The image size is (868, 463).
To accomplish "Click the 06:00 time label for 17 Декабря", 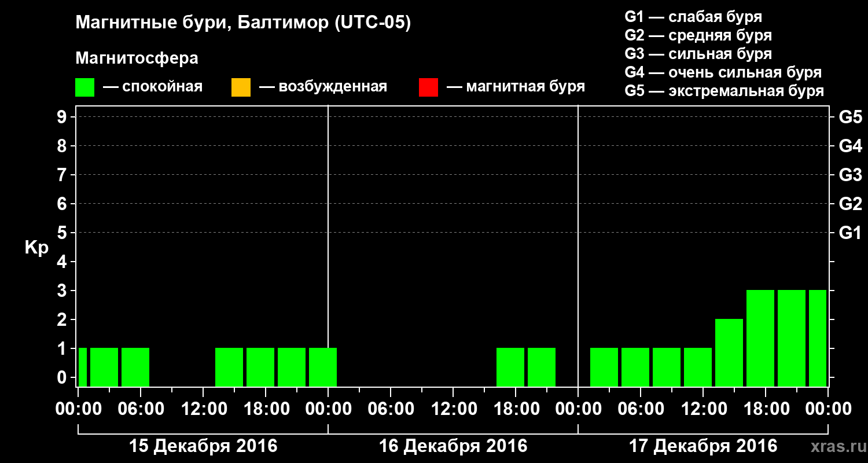I will point(641,409).
